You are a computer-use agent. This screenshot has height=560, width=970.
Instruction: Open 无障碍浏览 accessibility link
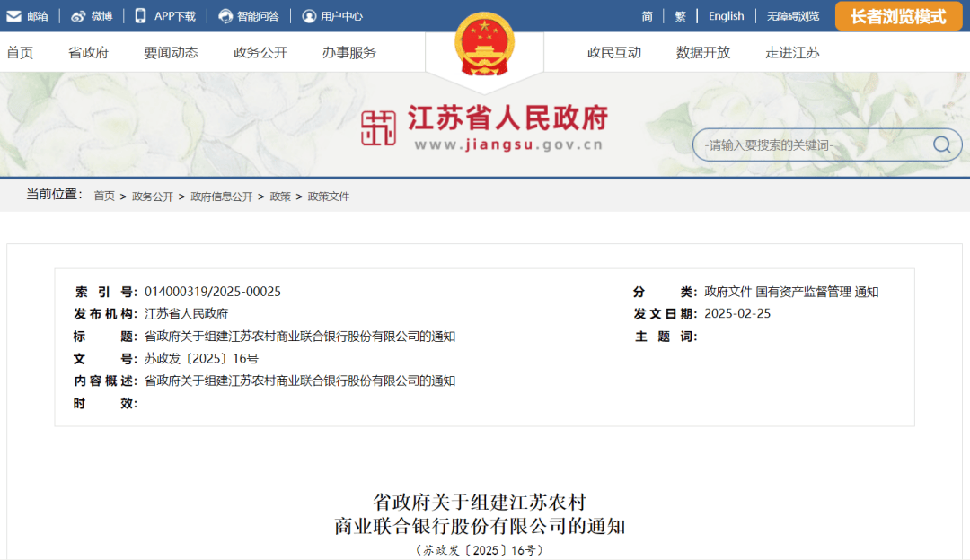coord(792,16)
